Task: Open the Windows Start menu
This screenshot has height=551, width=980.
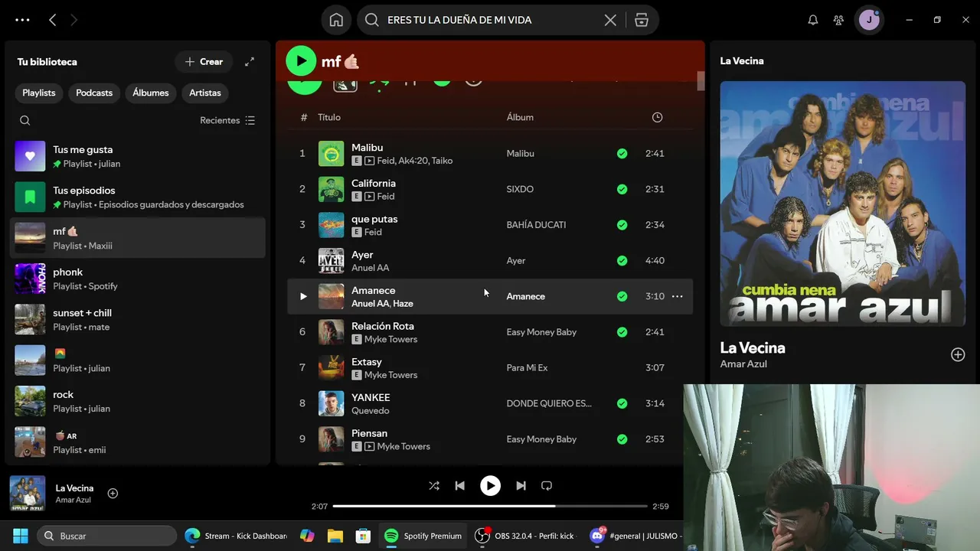Action: coord(21,536)
